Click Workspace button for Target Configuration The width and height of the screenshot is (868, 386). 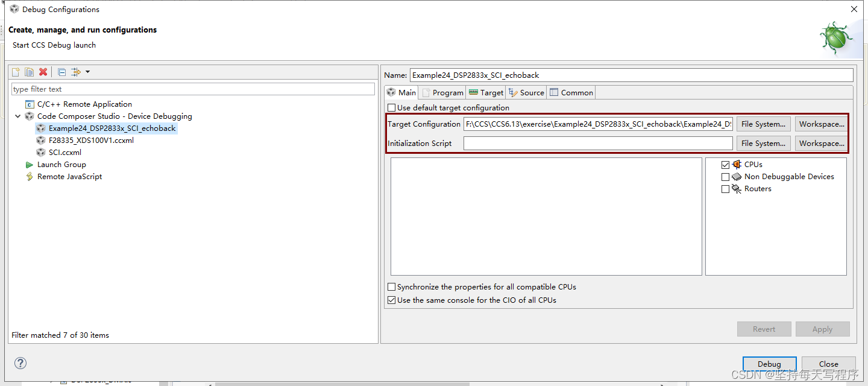pos(822,124)
